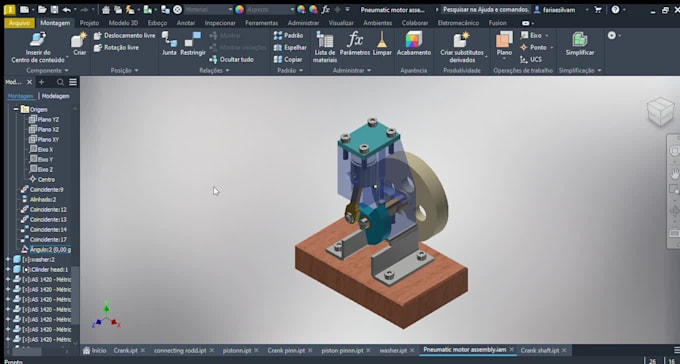
Task: Expand the washer:2 tree node
Action: pyautogui.click(x=7, y=259)
